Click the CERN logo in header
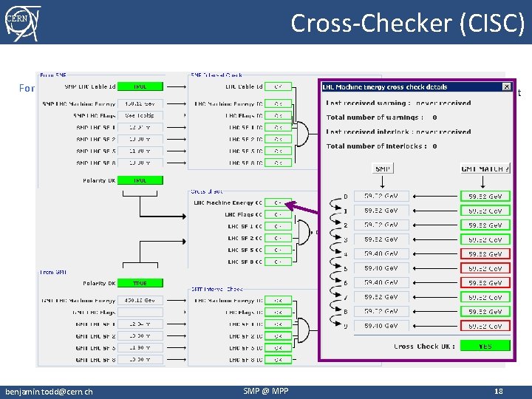This screenshot has height=399, width=532. 22,23
